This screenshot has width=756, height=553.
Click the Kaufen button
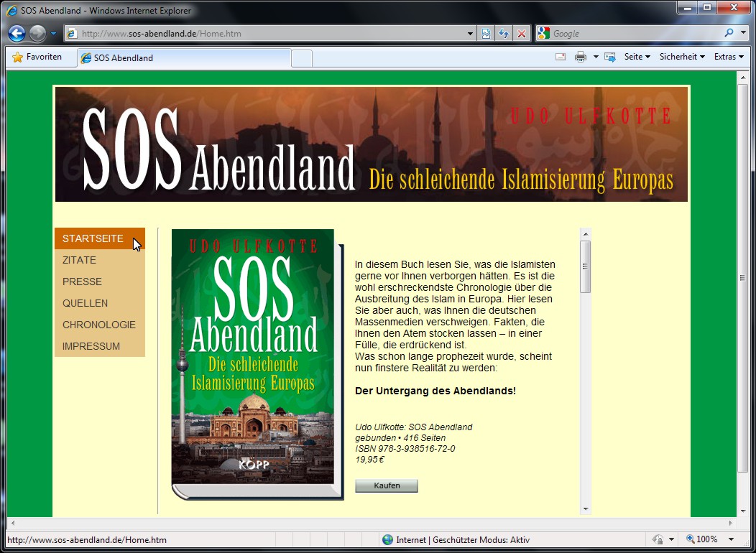[x=387, y=485]
